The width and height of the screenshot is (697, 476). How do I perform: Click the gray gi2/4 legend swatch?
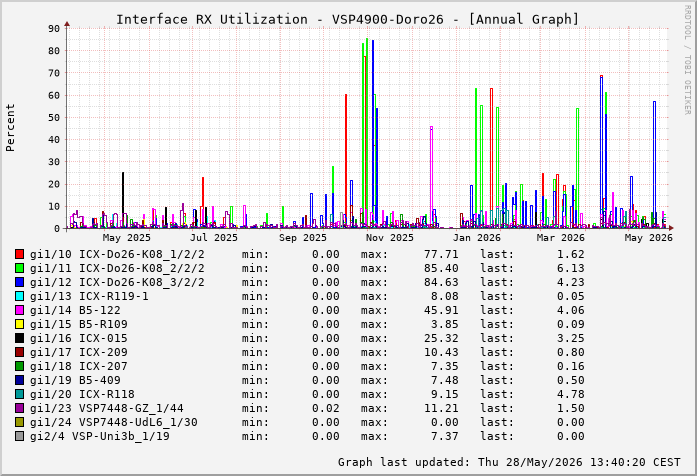[x=19, y=436]
